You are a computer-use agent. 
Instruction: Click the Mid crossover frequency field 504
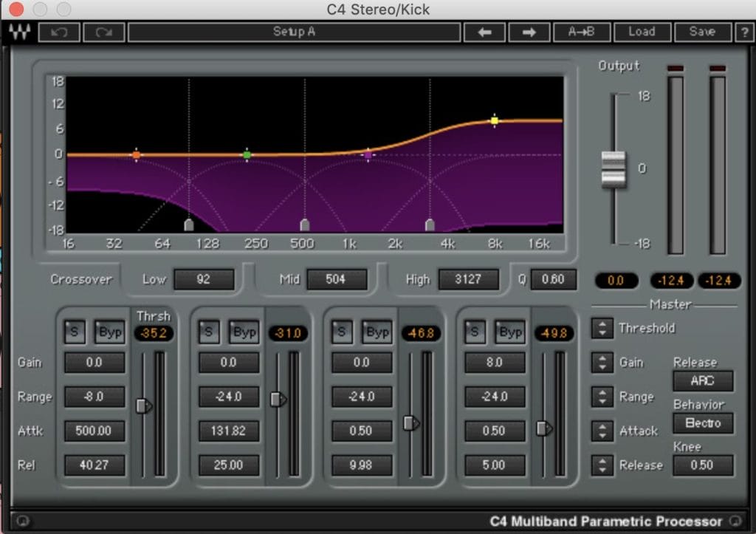(x=336, y=279)
